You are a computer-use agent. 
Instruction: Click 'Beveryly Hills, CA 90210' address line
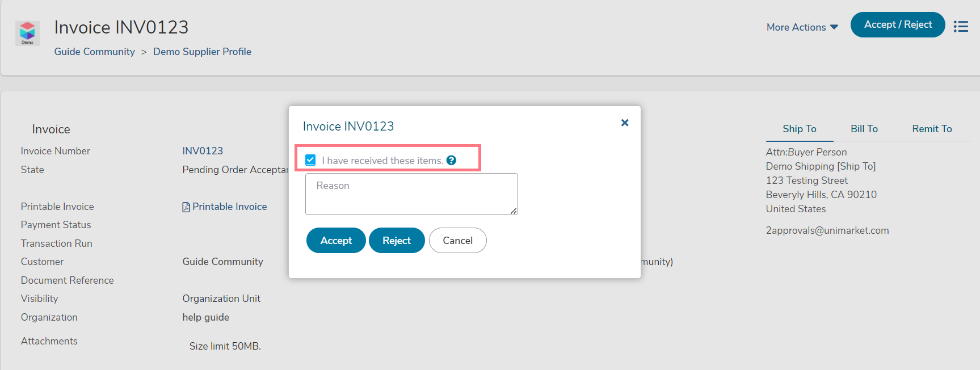pos(821,195)
